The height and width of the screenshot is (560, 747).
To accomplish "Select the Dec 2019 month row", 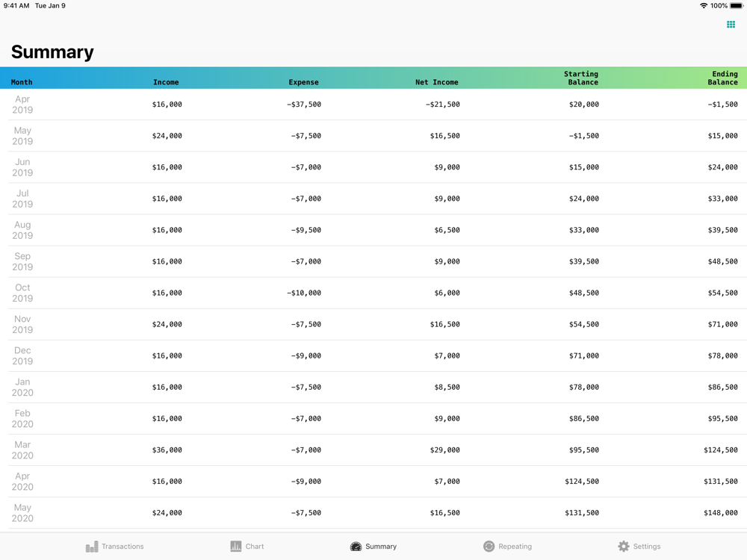I will tap(373, 355).
